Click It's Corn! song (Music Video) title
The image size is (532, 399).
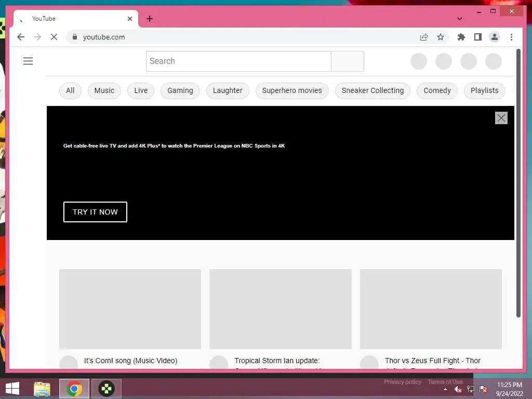130,361
